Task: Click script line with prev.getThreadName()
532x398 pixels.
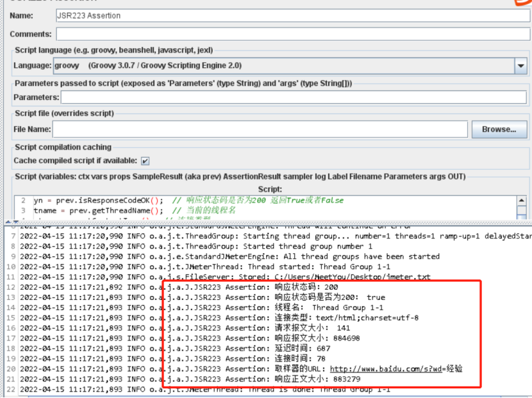Action: coord(135,211)
